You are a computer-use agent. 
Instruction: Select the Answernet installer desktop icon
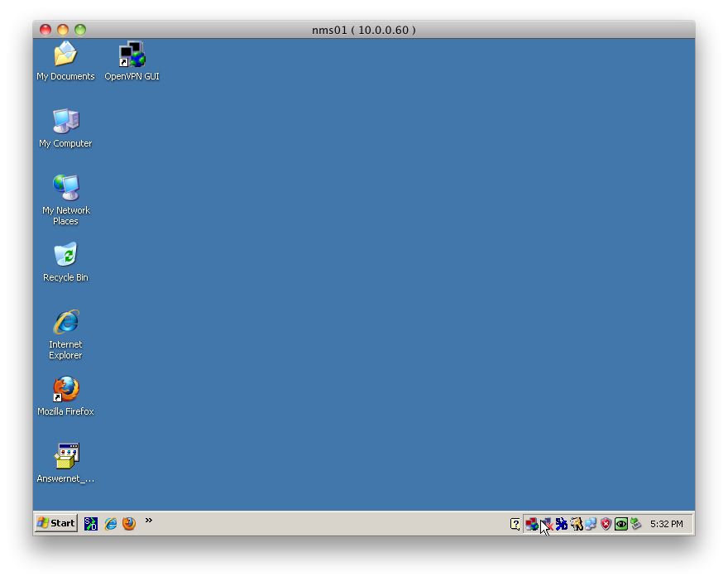(65, 463)
